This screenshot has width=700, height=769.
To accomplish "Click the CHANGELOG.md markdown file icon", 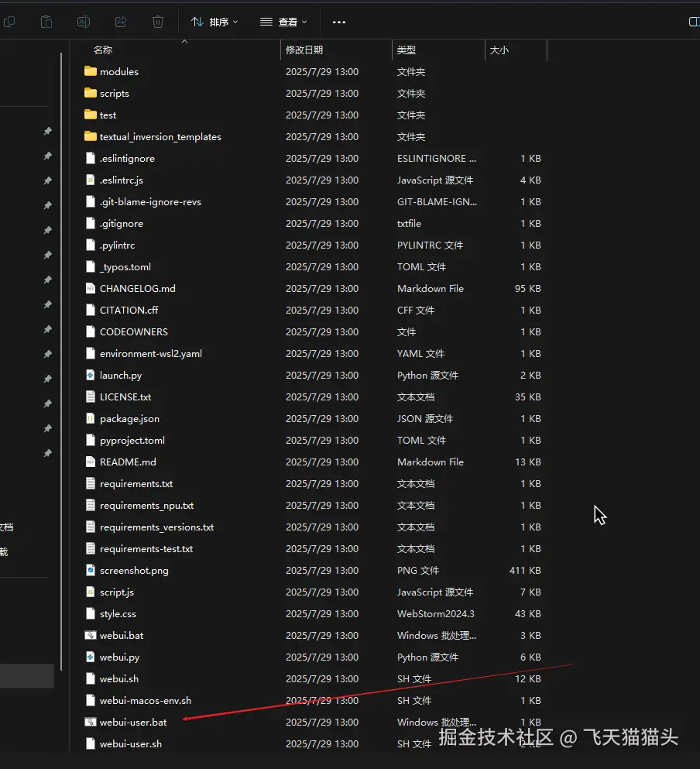I will tap(91, 288).
